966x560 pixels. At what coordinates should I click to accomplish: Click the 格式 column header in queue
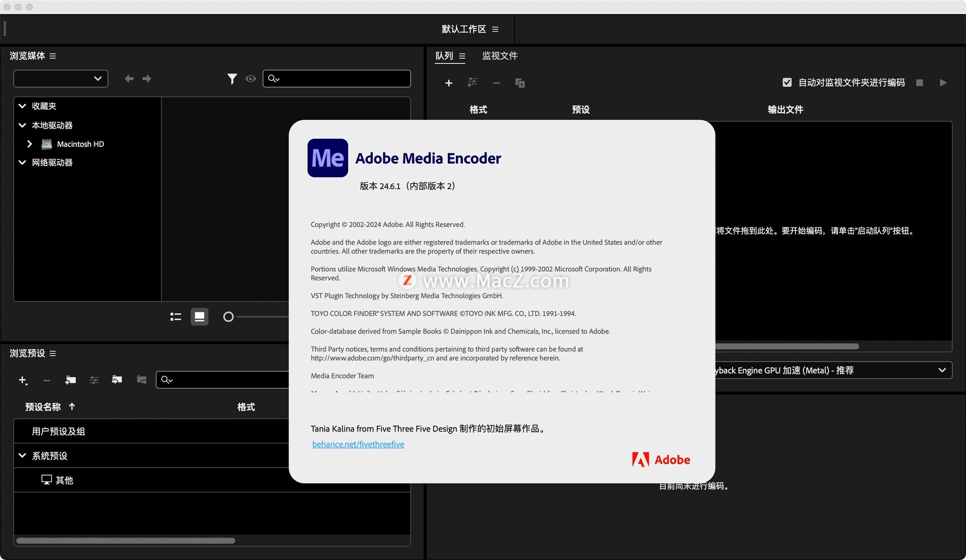(x=478, y=110)
